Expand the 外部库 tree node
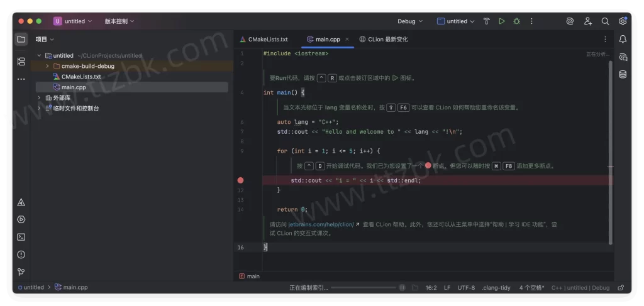644x306 pixels. tap(39, 98)
